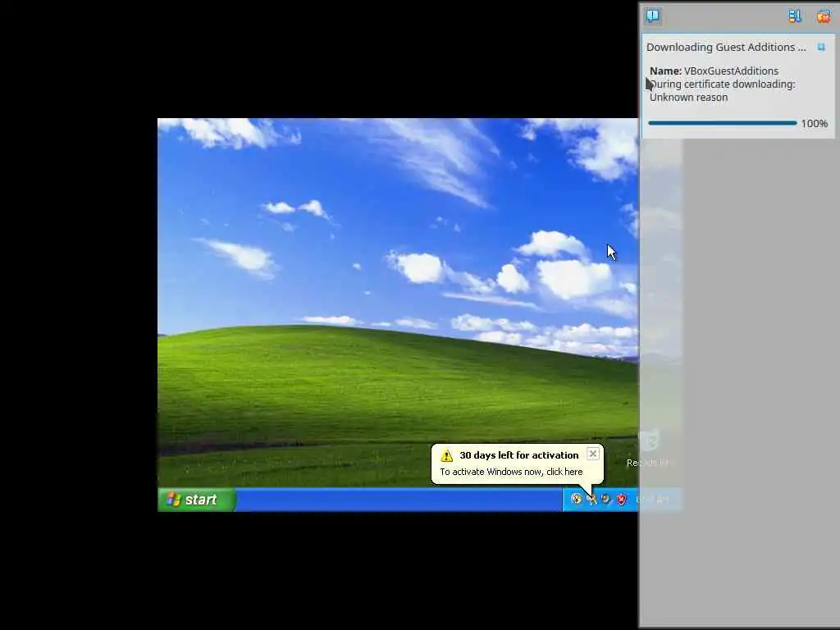Click the Downloading Guest Additions title
This screenshot has height=630, width=840.
[x=726, y=47]
